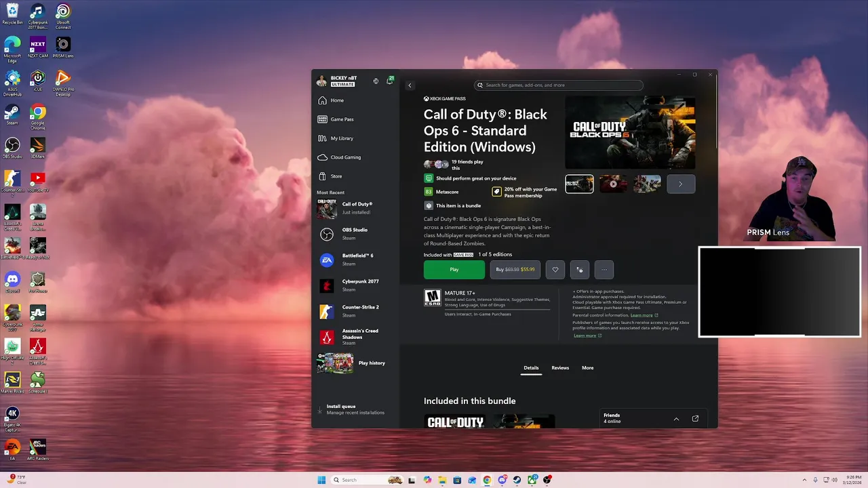Select the first Black Ops 6 thumbnail
This screenshot has width=868, height=488.
[x=579, y=184]
